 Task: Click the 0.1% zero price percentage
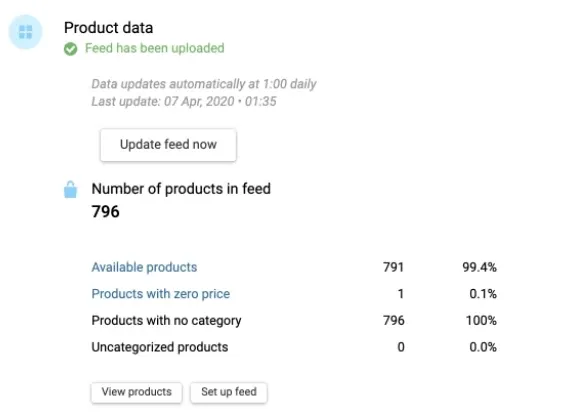coord(483,294)
